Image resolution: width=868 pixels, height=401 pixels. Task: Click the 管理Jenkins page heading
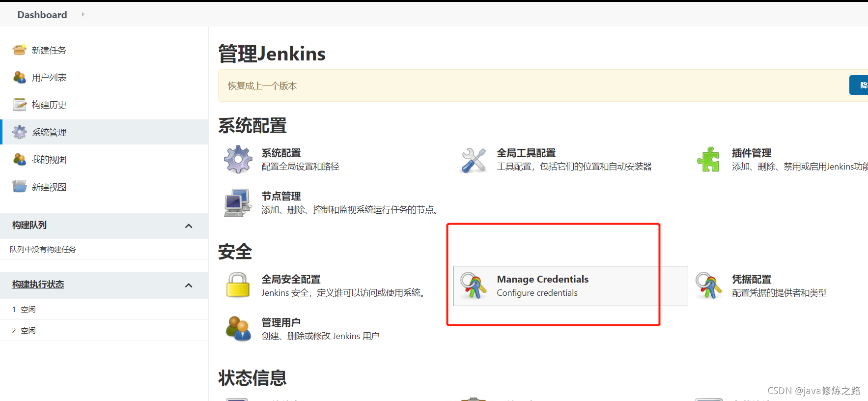272,54
